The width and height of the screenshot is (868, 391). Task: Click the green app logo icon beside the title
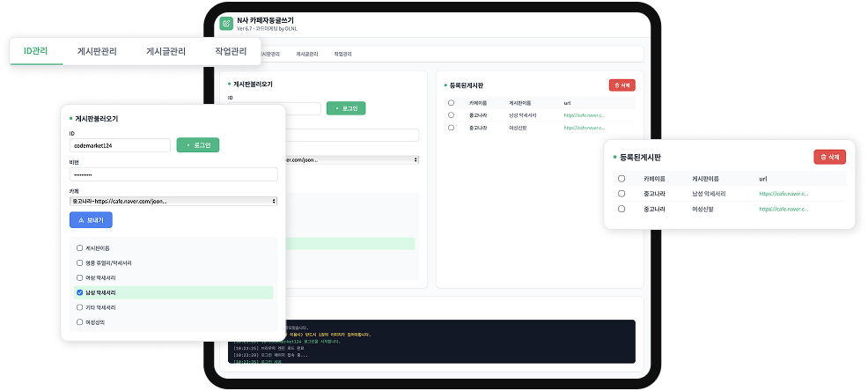pos(228,22)
